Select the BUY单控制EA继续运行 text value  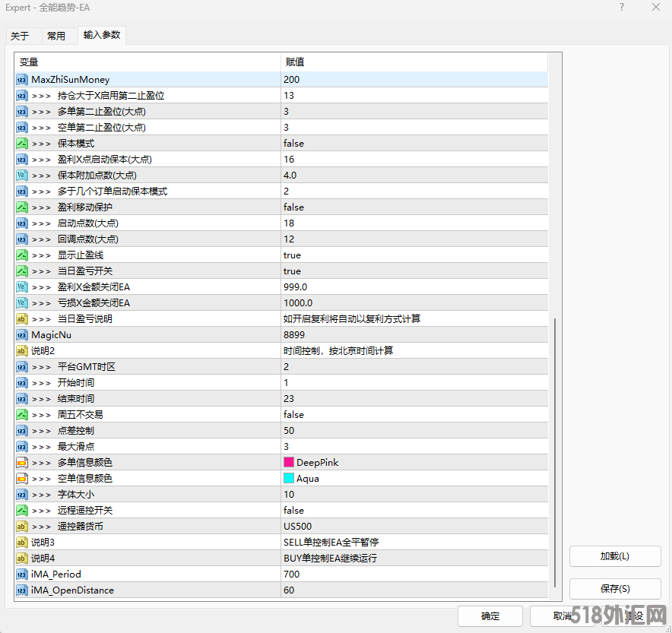point(331,559)
